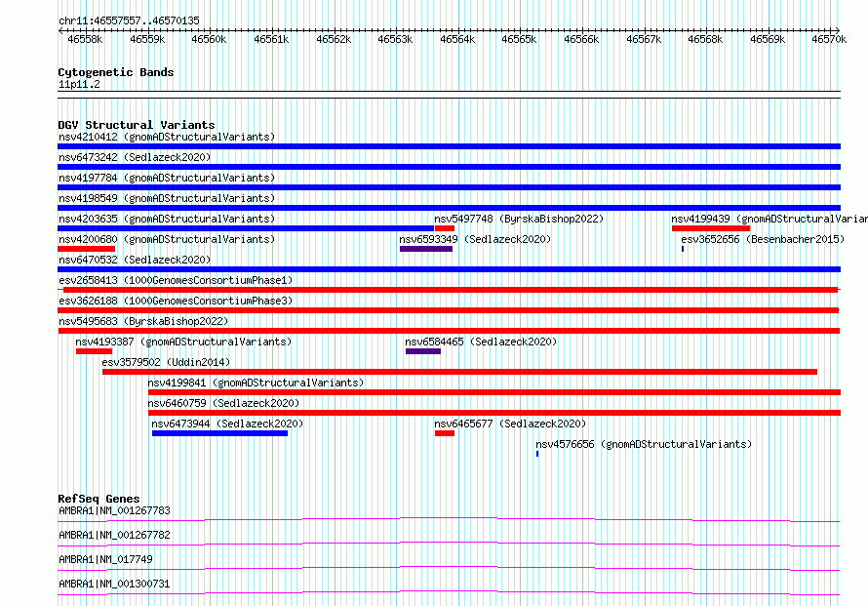Click the nsv4198549 variant label
Image resolution: width=868 pixels, height=606 pixels.
click(167, 198)
